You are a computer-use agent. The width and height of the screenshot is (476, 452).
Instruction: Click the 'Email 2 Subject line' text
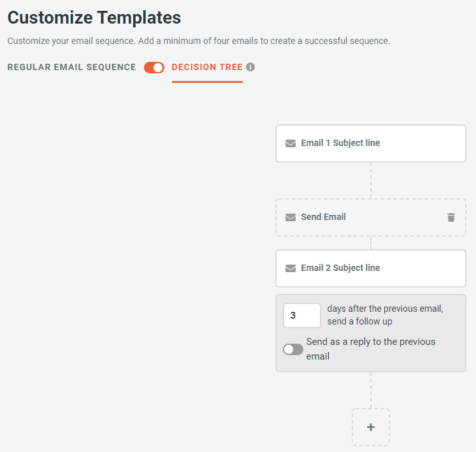[340, 268]
